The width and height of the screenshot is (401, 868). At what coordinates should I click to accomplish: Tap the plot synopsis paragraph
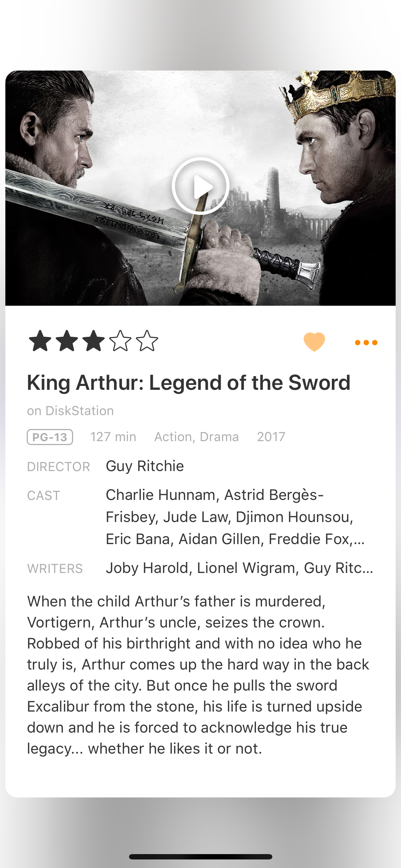tap(198, 675)
